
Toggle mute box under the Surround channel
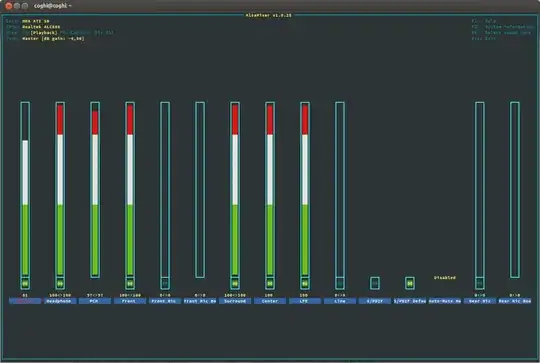[235, 283]
